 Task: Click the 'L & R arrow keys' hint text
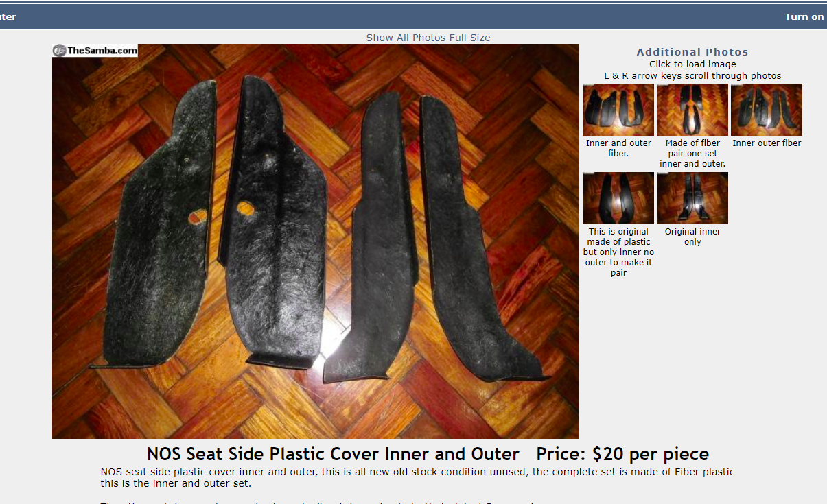(692, 76)
